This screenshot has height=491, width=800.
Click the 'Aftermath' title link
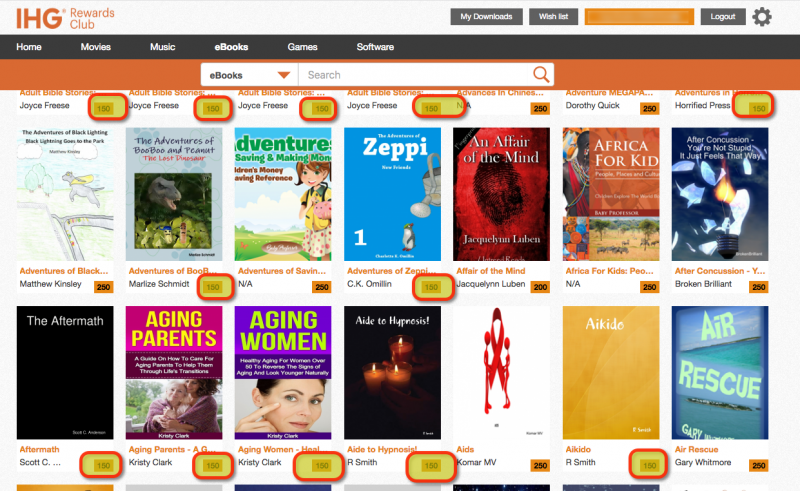(x=39, y=450)
